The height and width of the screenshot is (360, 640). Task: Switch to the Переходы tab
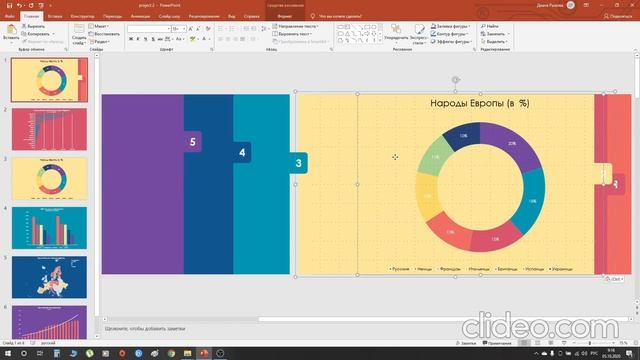coord(112,16)
